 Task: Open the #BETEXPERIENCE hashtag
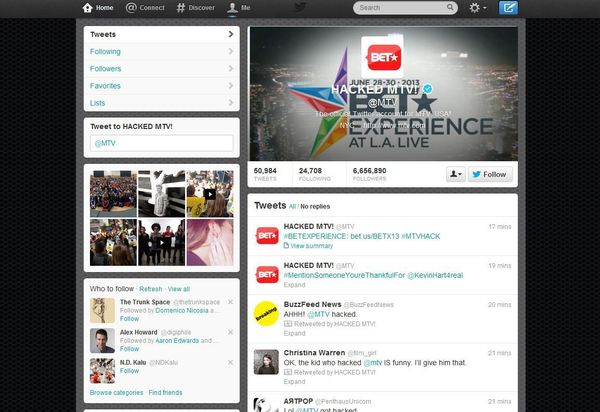[316, 236]
